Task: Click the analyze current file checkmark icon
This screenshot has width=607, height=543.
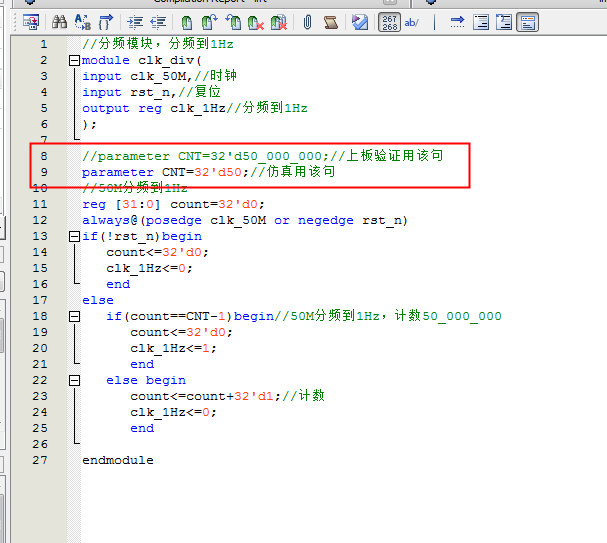Action: (x=360, y=22)
